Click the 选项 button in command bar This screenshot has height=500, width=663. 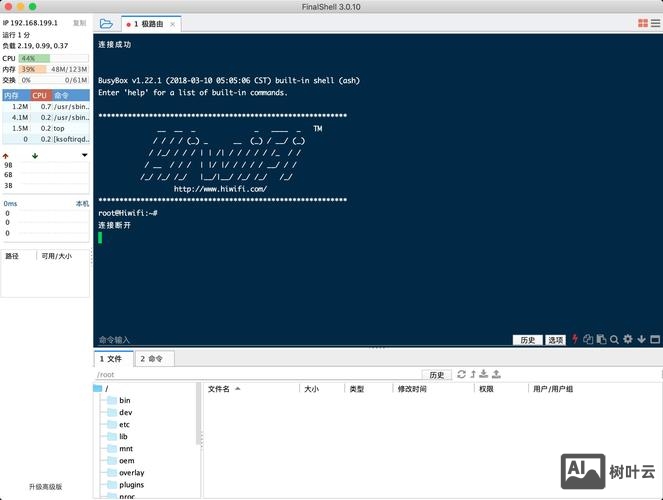pos(555,340)
